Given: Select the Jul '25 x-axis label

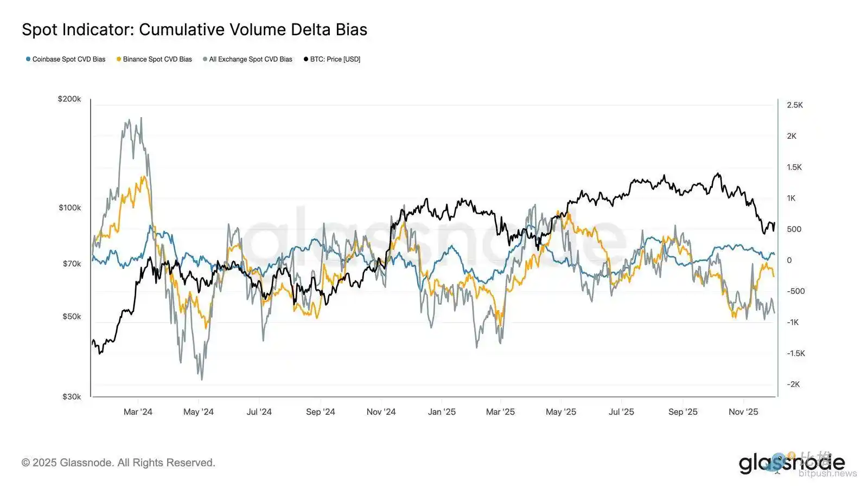Looking at the screenshot, I should pos(621,412).
